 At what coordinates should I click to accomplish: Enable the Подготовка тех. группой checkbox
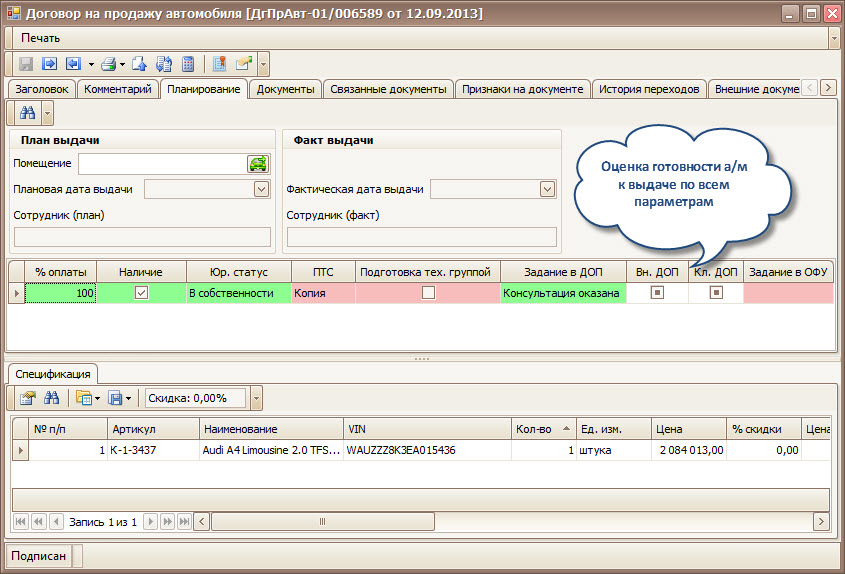click(428, 293)
